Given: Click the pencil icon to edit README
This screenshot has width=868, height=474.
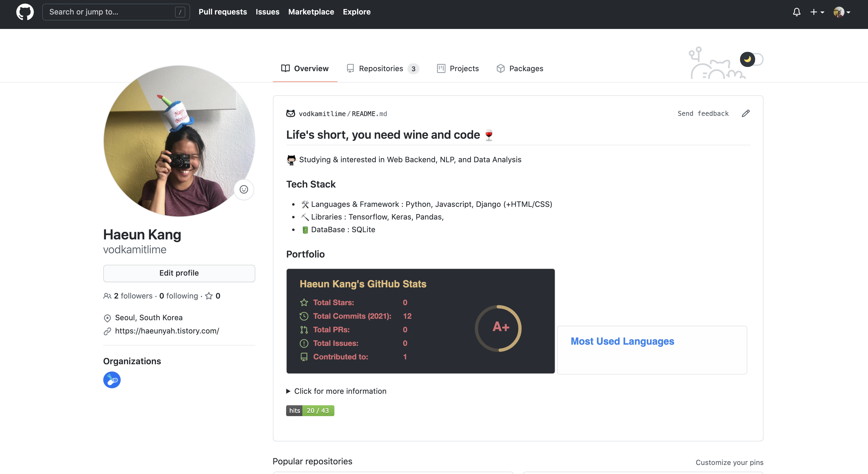Looking at the screenshot, I should tap(746, 113).
